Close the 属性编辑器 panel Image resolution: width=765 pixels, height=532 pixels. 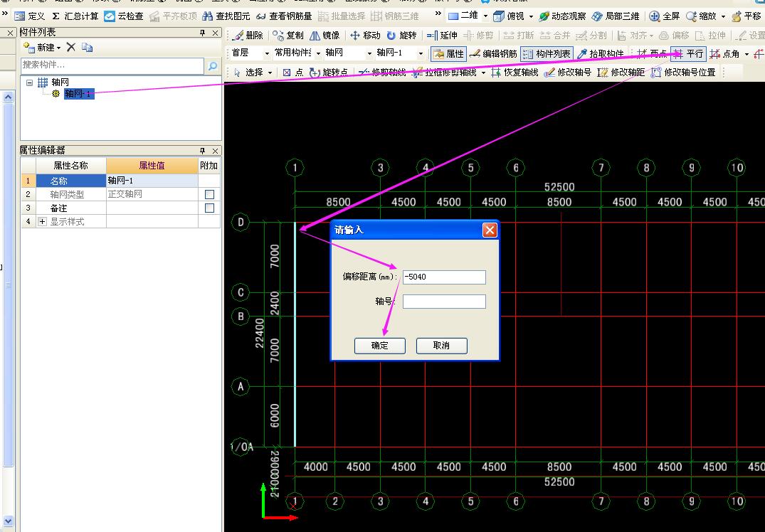[215, 151]
